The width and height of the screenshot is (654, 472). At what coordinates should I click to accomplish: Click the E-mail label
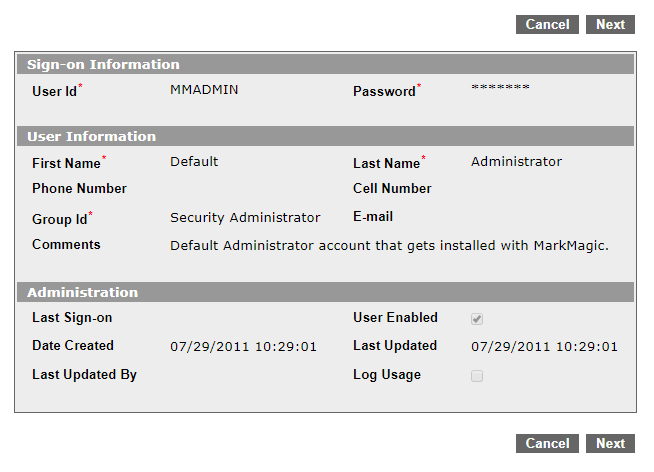pyautogui.click(x=373, y=217)
